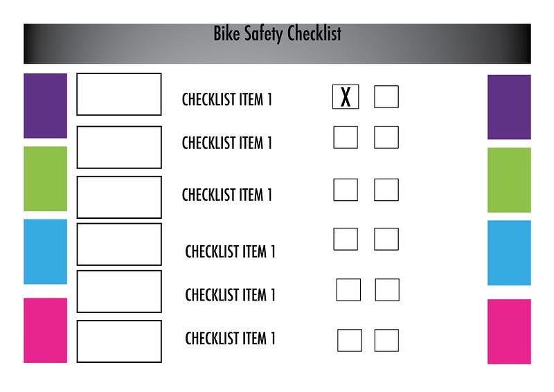
Task: Click the Bike Safety Checklist title bar
Action: (278, 44)
